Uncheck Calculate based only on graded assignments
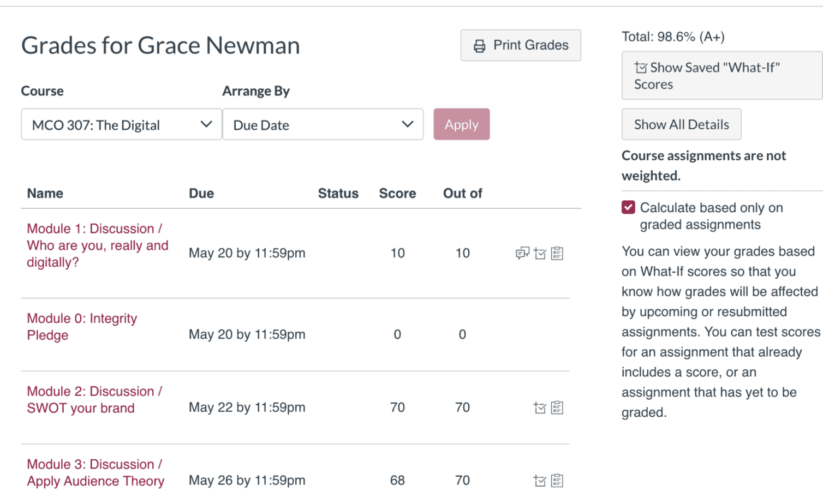The width and height of the screenshot is (823, 504). point(628,207)
